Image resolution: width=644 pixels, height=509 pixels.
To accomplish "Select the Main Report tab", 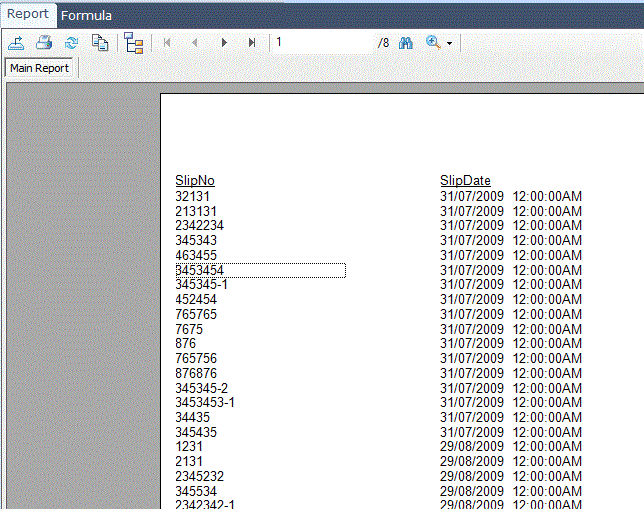I will click(40, 68).
